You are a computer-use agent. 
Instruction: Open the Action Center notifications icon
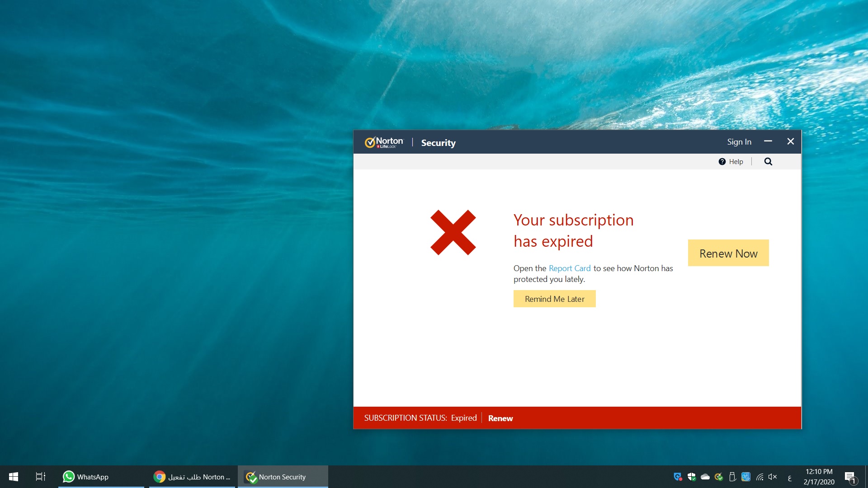pos(850,477)
